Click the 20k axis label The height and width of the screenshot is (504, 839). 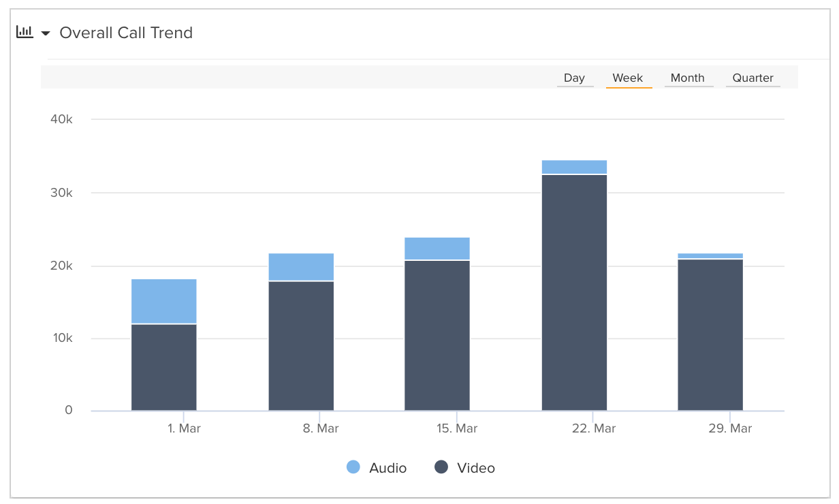pos(61,266)
